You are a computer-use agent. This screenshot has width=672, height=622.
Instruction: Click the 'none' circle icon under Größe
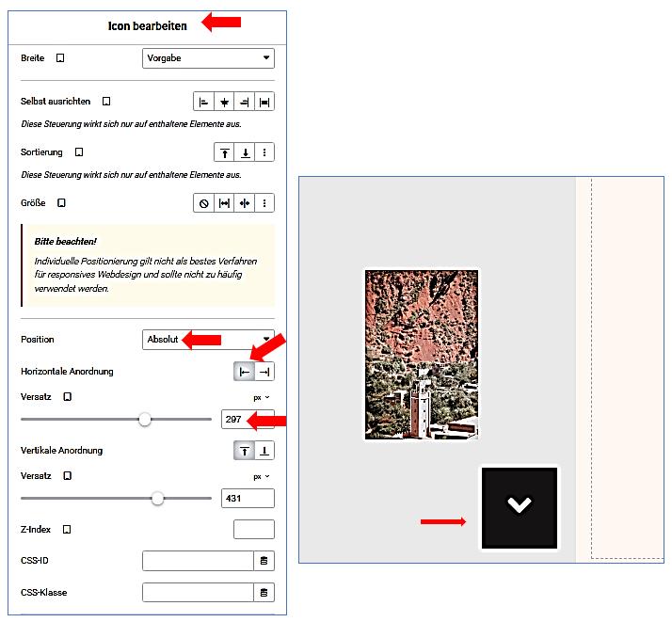204,203
